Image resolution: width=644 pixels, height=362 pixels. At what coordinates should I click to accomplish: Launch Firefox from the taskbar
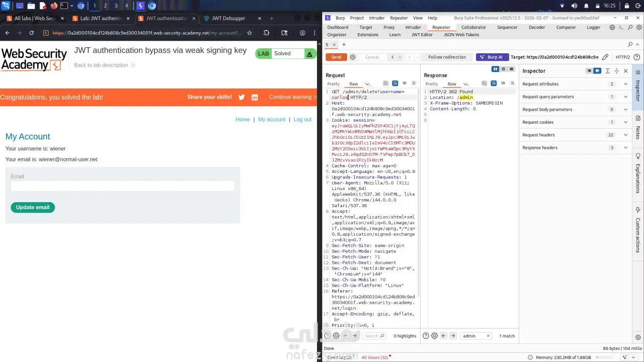(x=53, y=6)
